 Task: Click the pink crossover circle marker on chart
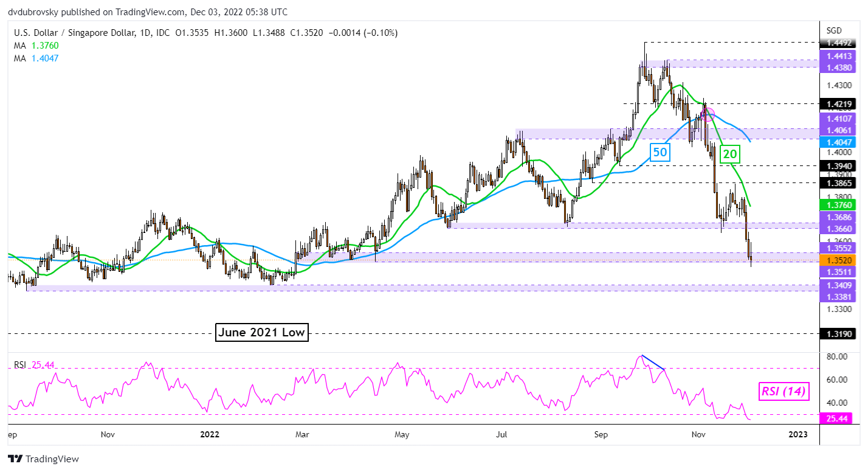pyautogui.click(x=707, y=114)
